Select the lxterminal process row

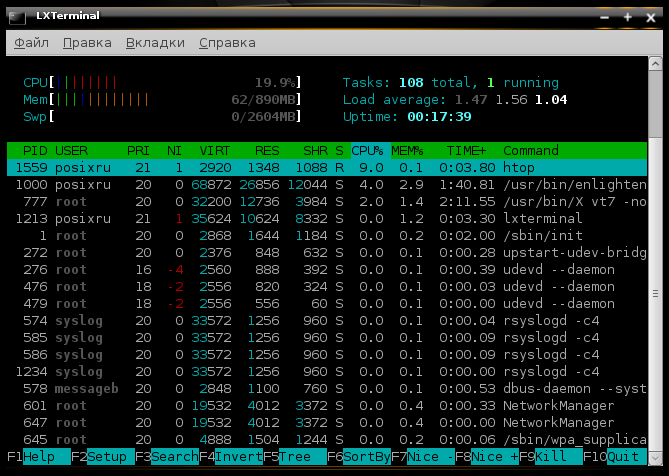tap(327, 219)
